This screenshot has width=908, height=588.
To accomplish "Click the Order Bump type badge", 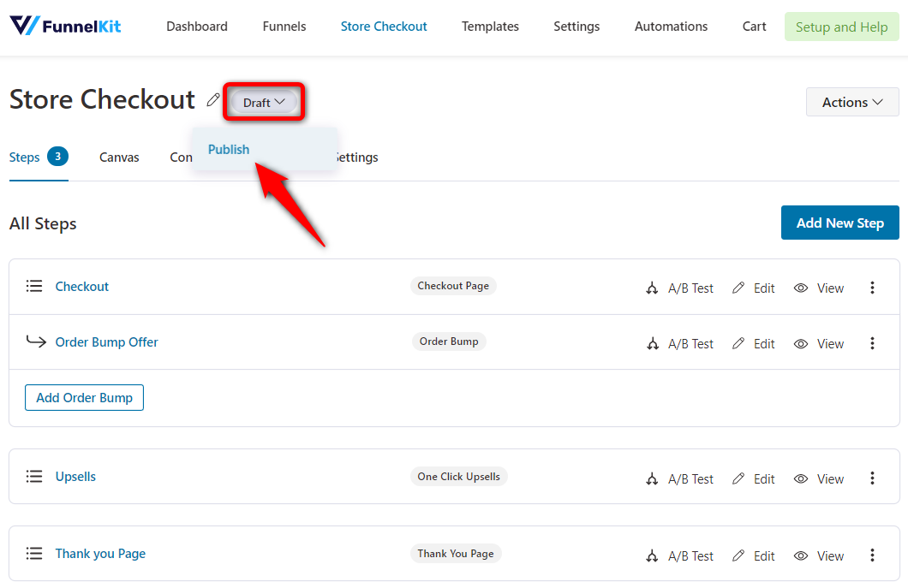I will click(x=449, y=342).
